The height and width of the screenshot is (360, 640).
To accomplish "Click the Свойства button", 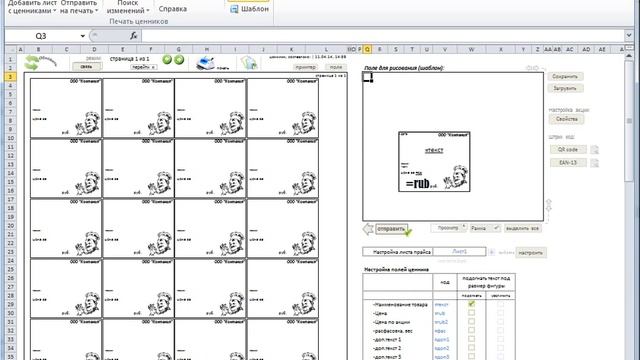I will [567, 119].
